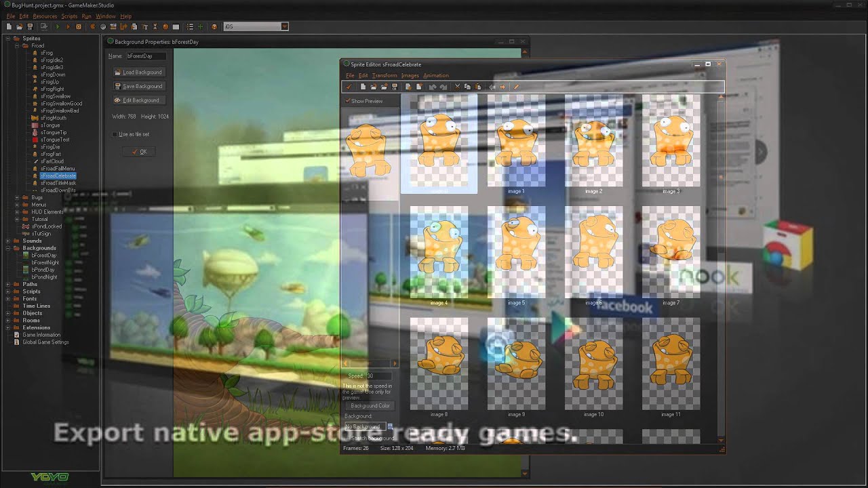Viewport: 868px width, 488px height.
Task: Open the Window menu
Action: pyautogui.click(x=105, y=16)
